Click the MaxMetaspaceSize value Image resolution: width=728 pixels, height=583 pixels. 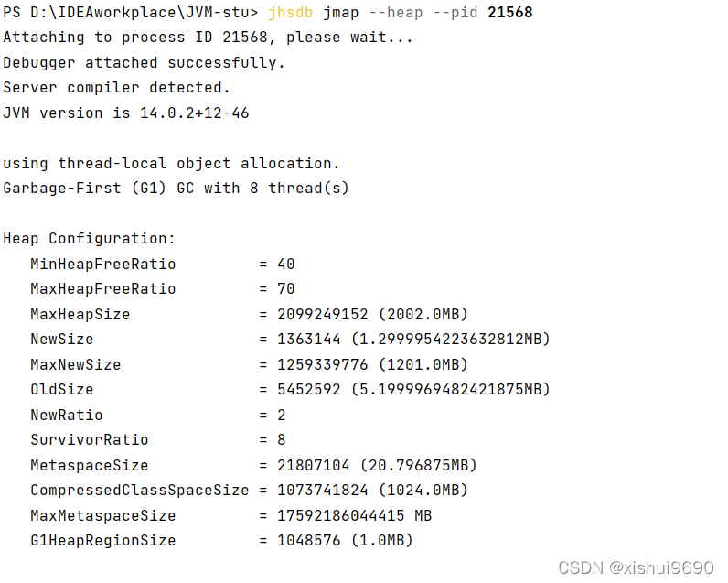coord(355,515)
